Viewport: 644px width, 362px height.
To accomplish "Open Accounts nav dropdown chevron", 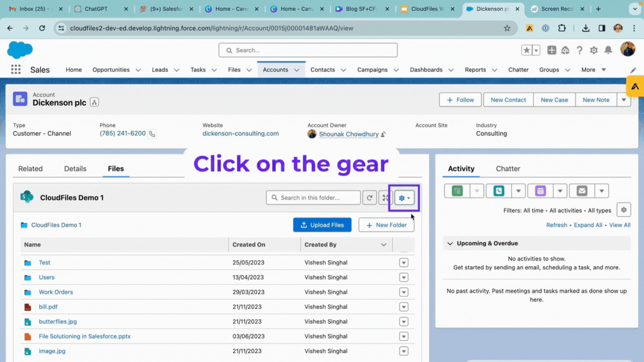I will click(297, 70).
